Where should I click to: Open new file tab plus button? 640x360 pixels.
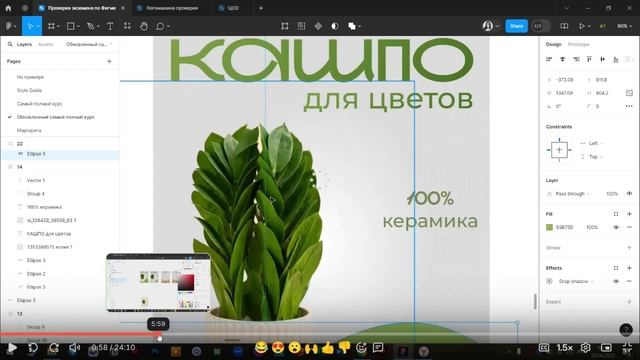point(261,8)
